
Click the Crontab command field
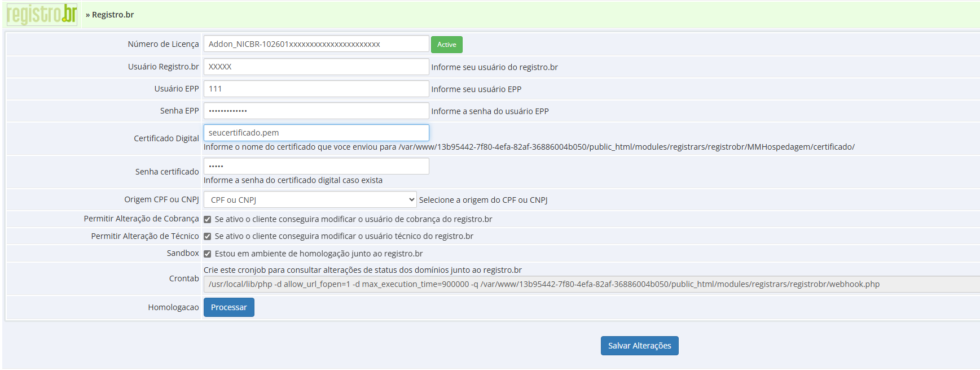tap(591, 284)
